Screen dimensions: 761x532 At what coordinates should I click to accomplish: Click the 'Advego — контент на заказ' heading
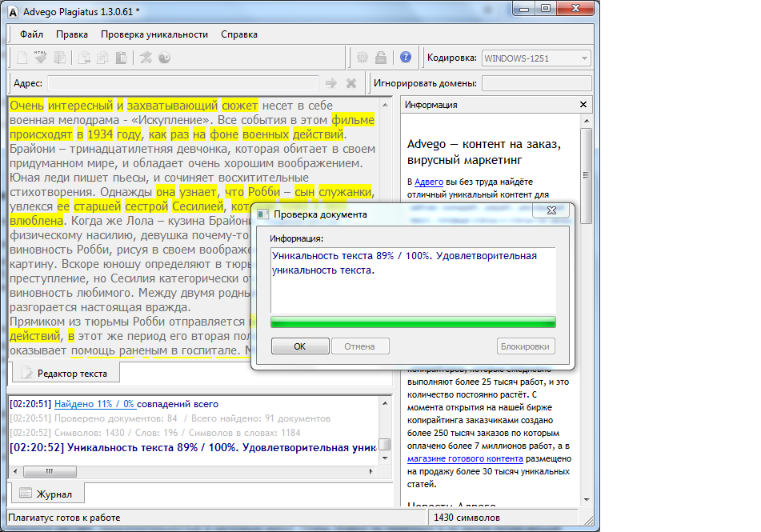[484, 151]
